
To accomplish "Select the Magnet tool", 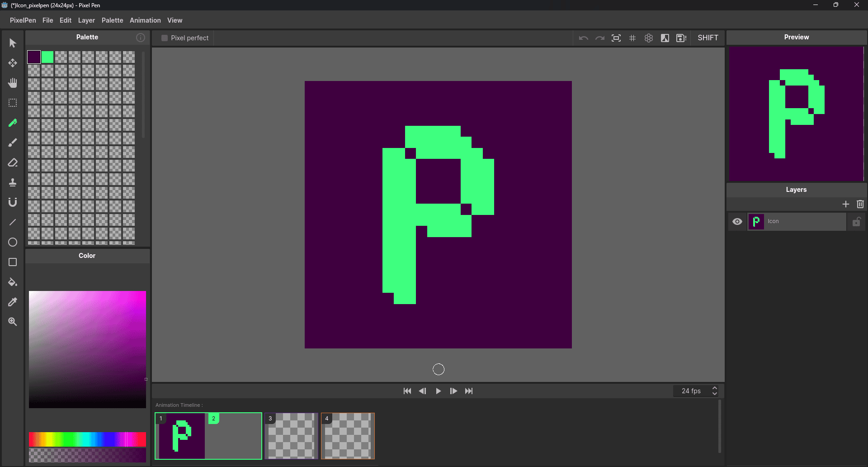I will [13, 202].
